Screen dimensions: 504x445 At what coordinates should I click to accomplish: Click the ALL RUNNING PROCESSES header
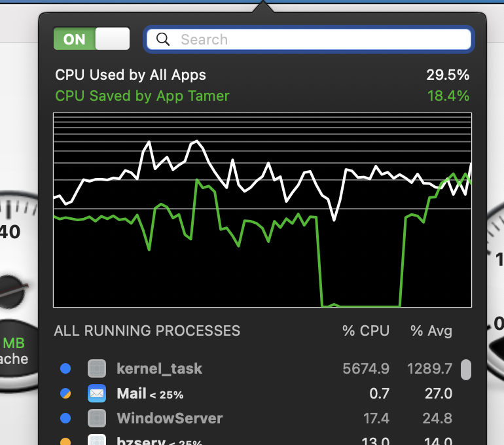pyautogui.click(x=147, y=330)
